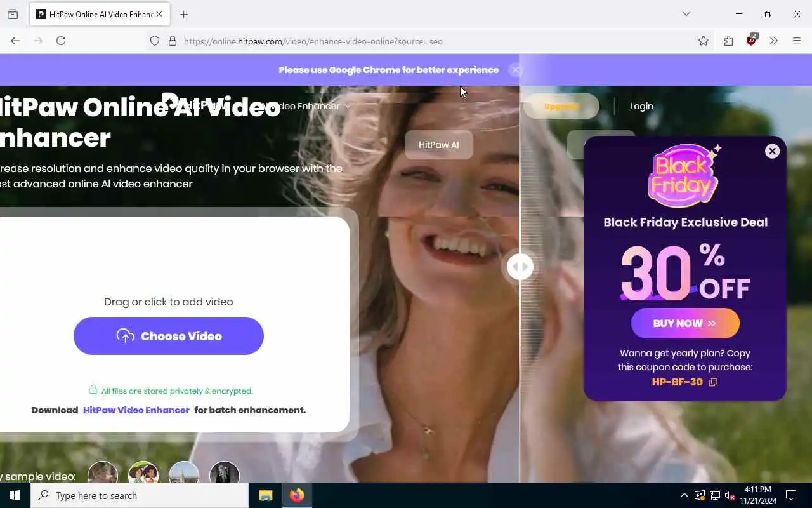Click the site padlock security icon

point(172,41)
